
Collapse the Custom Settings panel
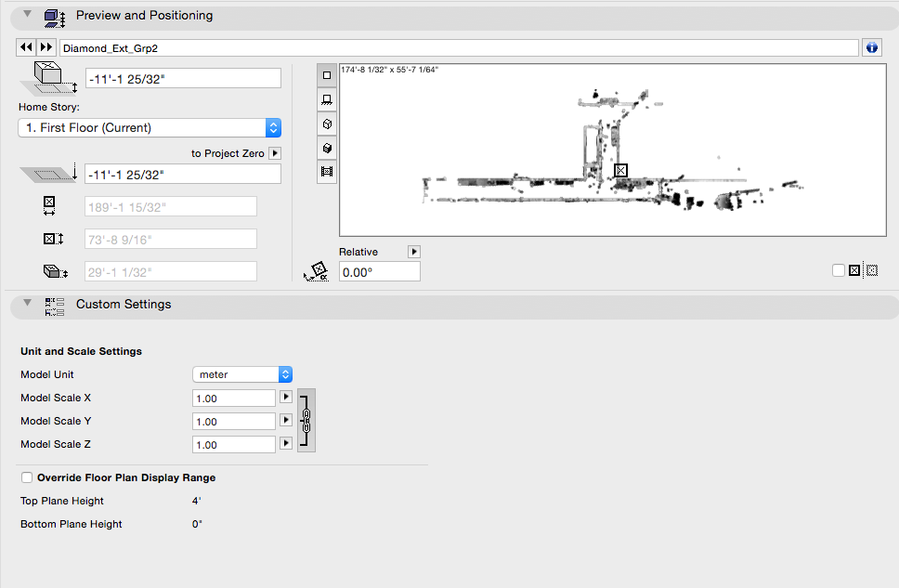(x=27, y=303)
